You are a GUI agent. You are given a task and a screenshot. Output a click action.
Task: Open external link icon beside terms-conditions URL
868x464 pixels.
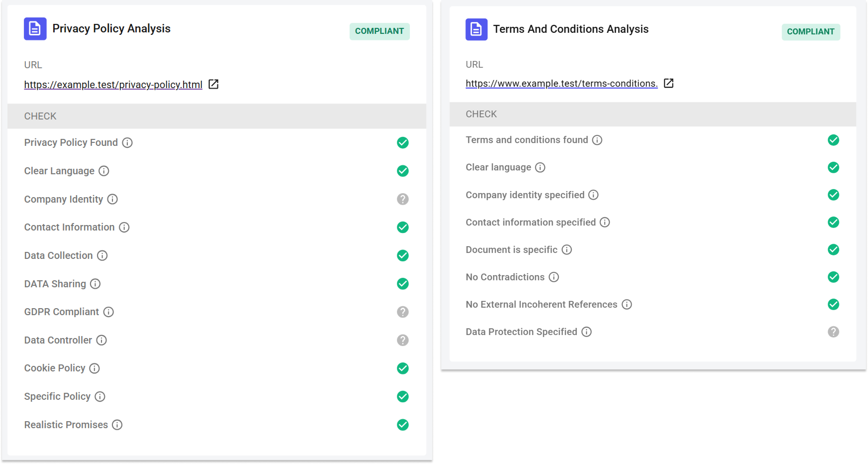668,83
